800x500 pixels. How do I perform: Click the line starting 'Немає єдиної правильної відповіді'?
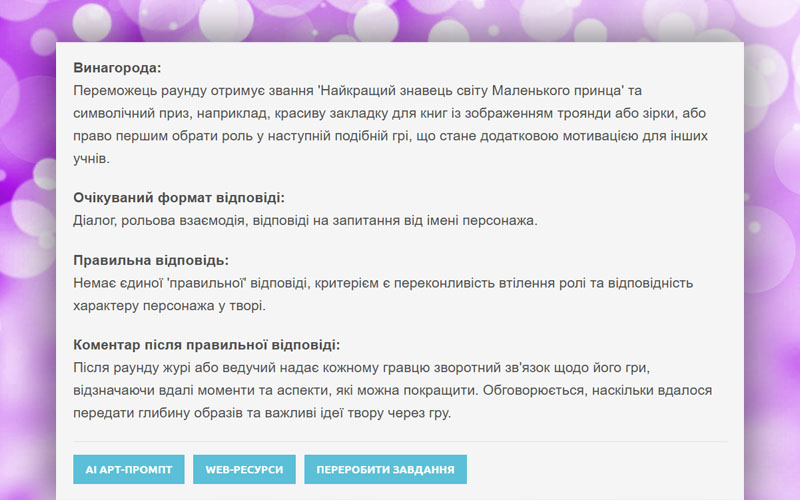point(383,283)
